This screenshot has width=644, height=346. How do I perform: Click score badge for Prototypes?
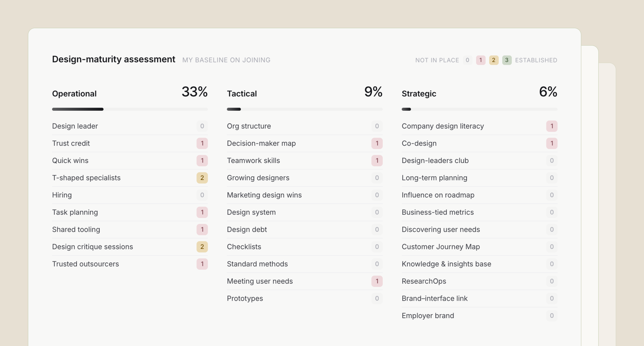[377, 299]
